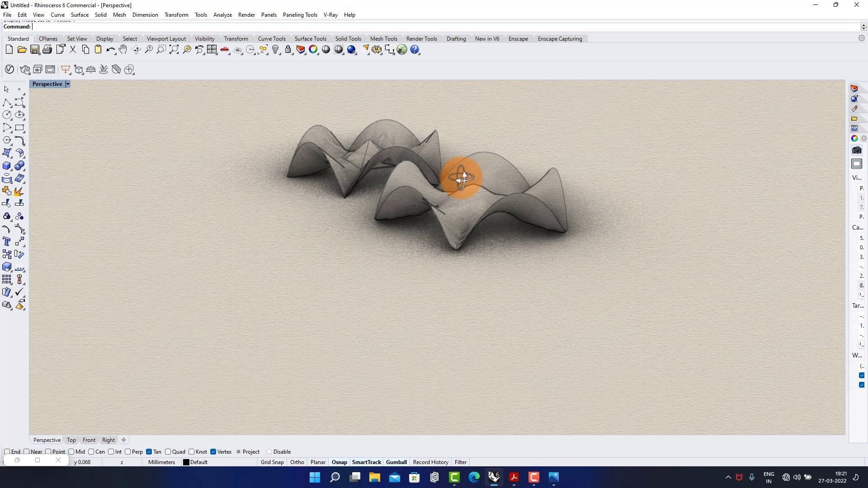Click the Default layer color swatch
The height and width of the screenshot is (488, 868).
pos(185,462)
